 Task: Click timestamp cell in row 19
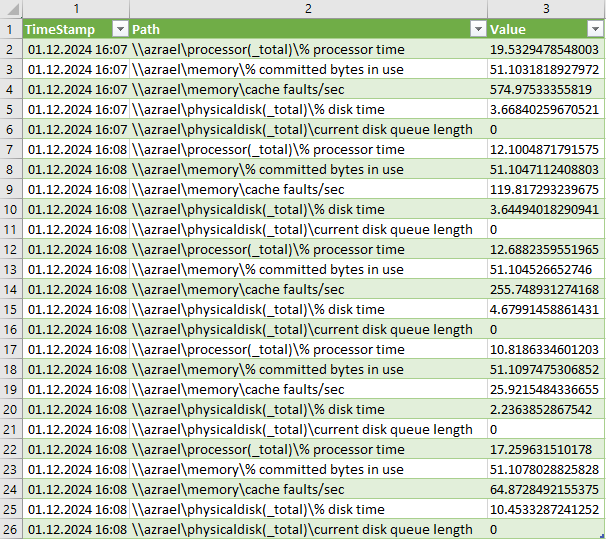[77, 389]
